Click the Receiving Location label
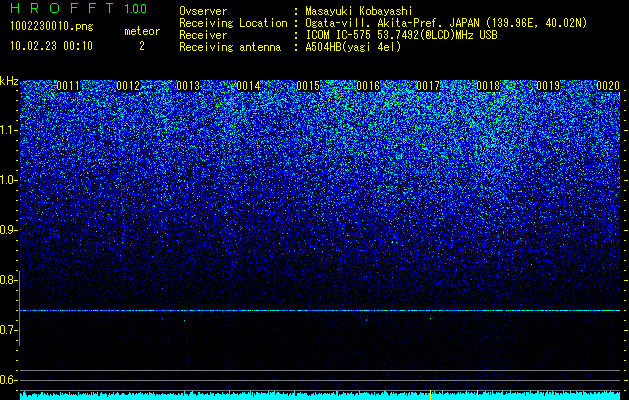Image resolution: width=629 pixels, height=400 pixels. 233,23
